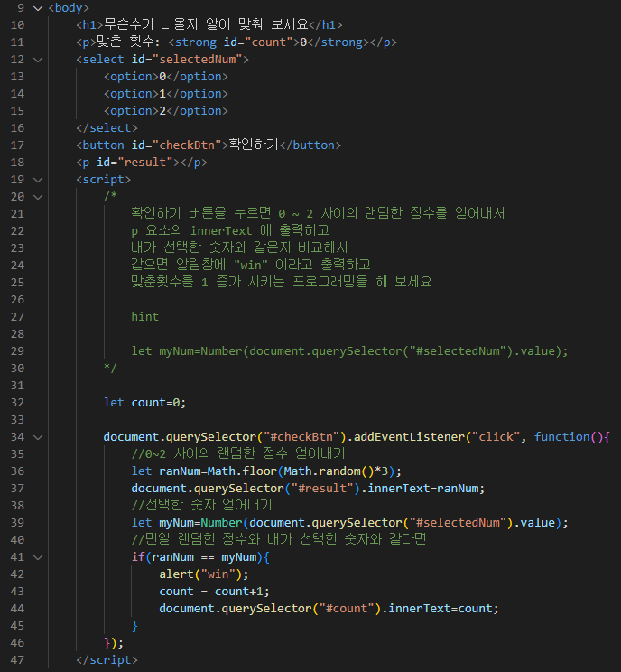Click the comment on line 38 about selected number
Screen dimensions: 621x672
click(x=201, y=504)
